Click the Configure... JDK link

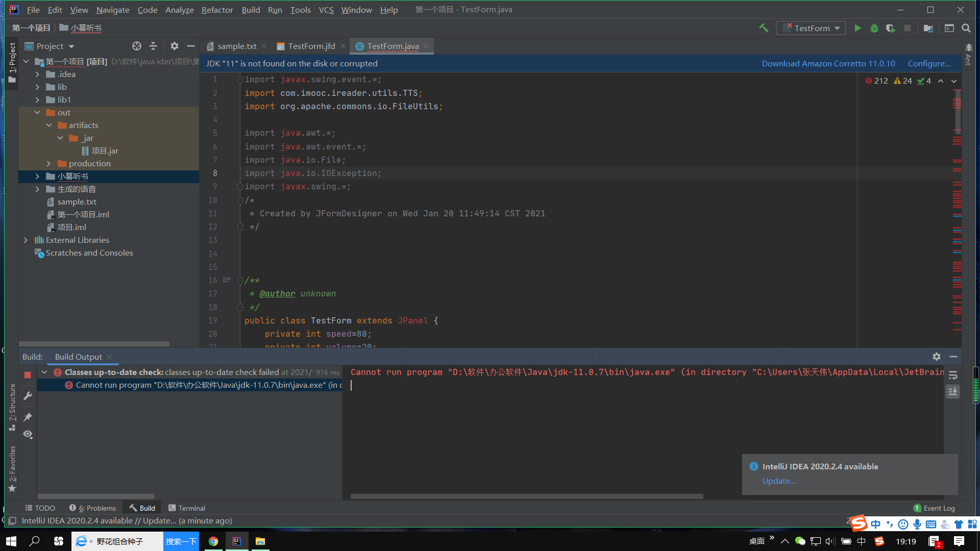click(929, 63)
